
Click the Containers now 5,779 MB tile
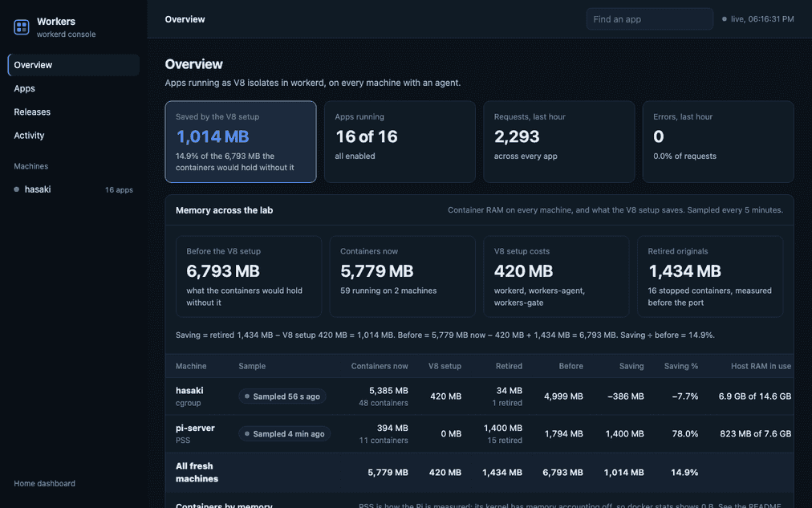click(402, 277)
